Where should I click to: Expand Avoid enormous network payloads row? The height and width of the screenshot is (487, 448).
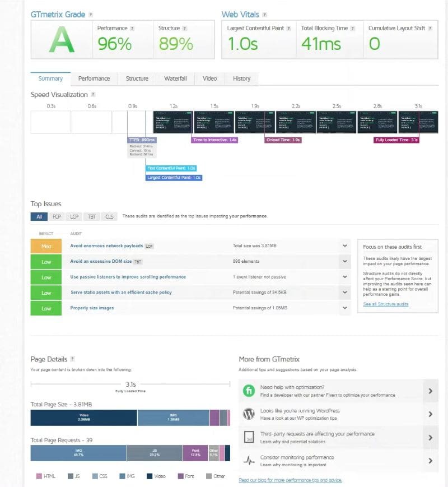[344, 245]
